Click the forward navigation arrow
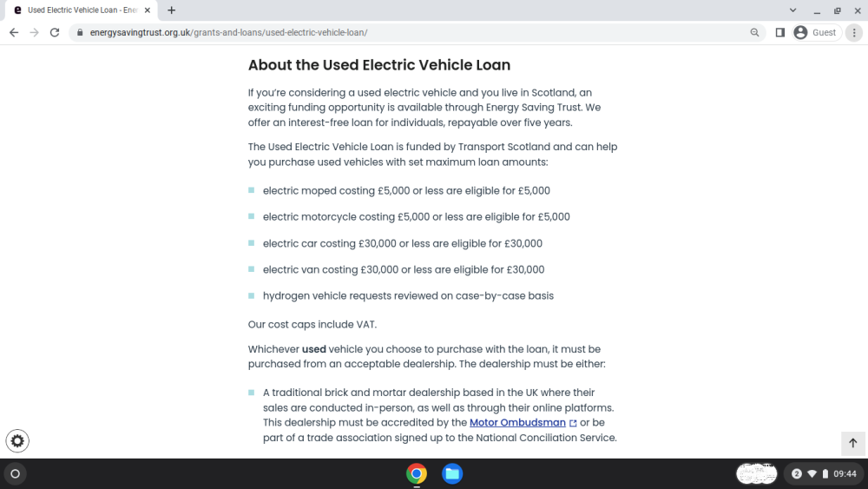Viewport: 868px width, 489px height. click(x=35, y=33)
